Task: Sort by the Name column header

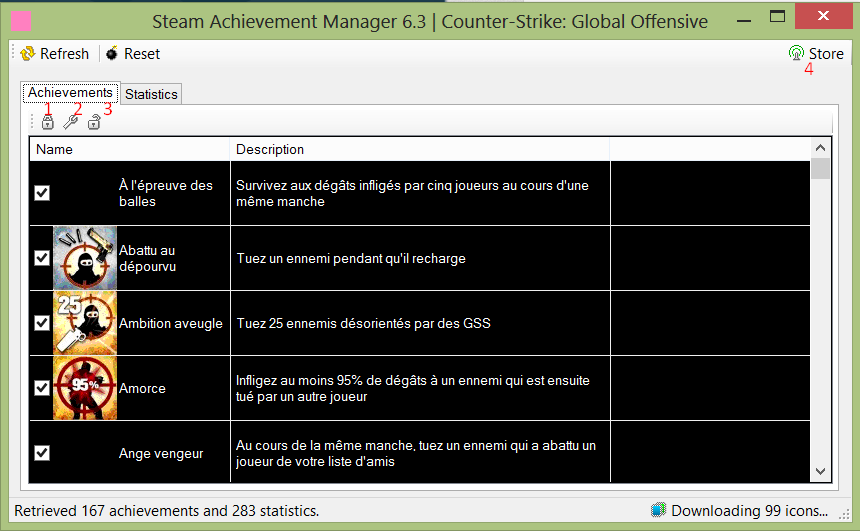Action: tap(129, 149)
